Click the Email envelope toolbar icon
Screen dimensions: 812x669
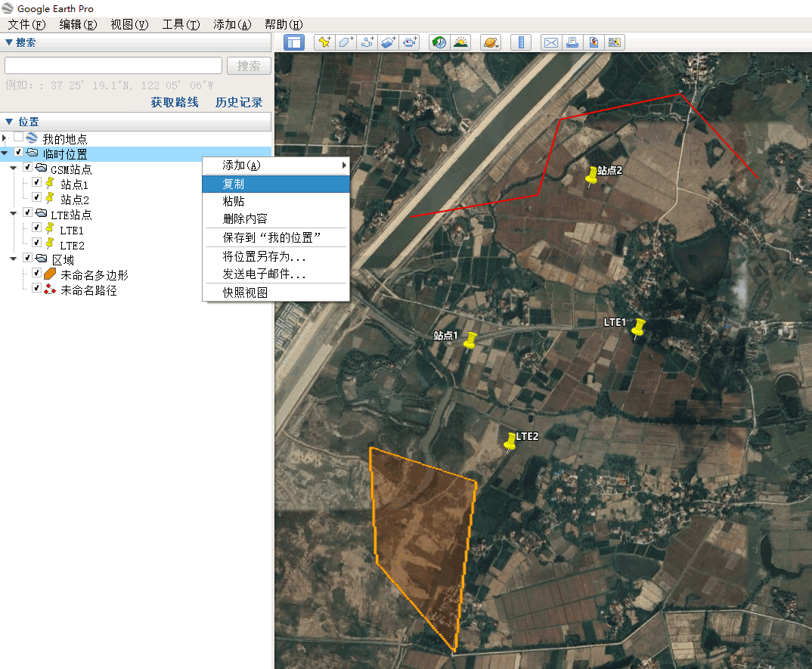551,42
